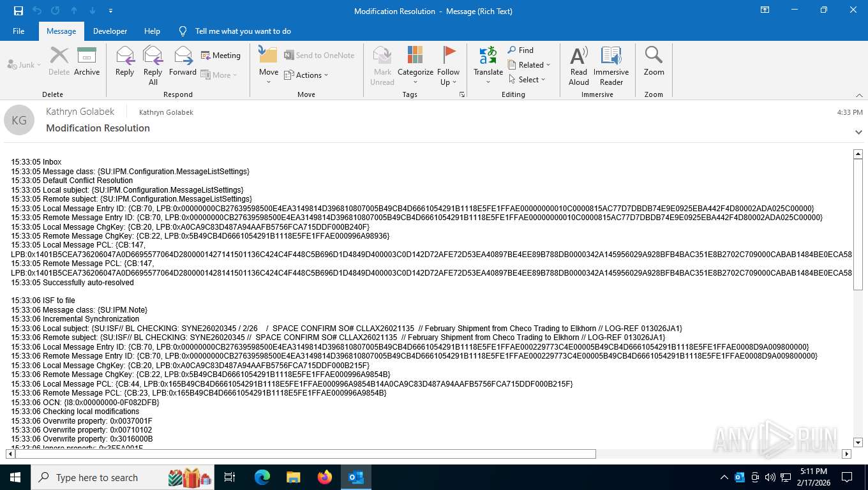The height and width of the screenshot is (490, 868).
Task: Collapse the ribbon
Action: pyautogui.click(x=858, y=95)
